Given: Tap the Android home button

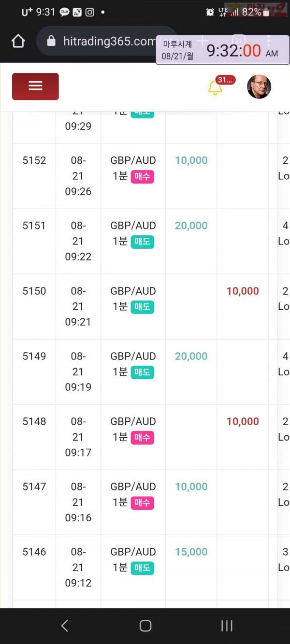Looking at the screenshot, I should pos(145,626).
